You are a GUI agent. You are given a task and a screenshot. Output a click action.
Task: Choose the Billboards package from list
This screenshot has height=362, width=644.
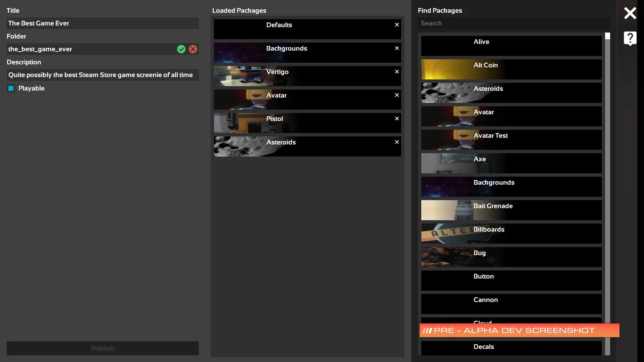pyautogui.click(x=511, y=234)
